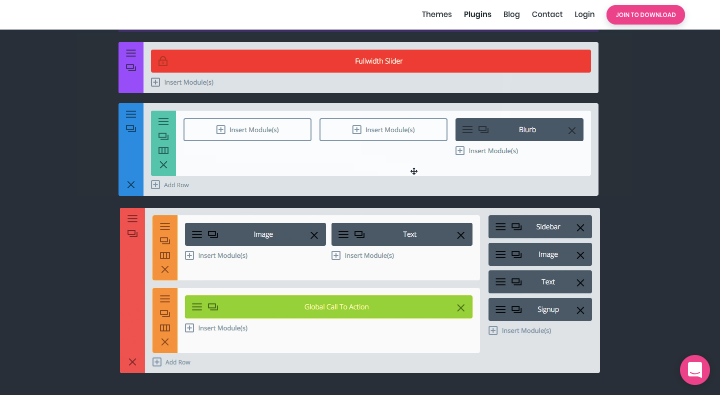Viewport: 720px width, 395px height.
Task: Delete the Text module above Signup
Action: (580, 283)
